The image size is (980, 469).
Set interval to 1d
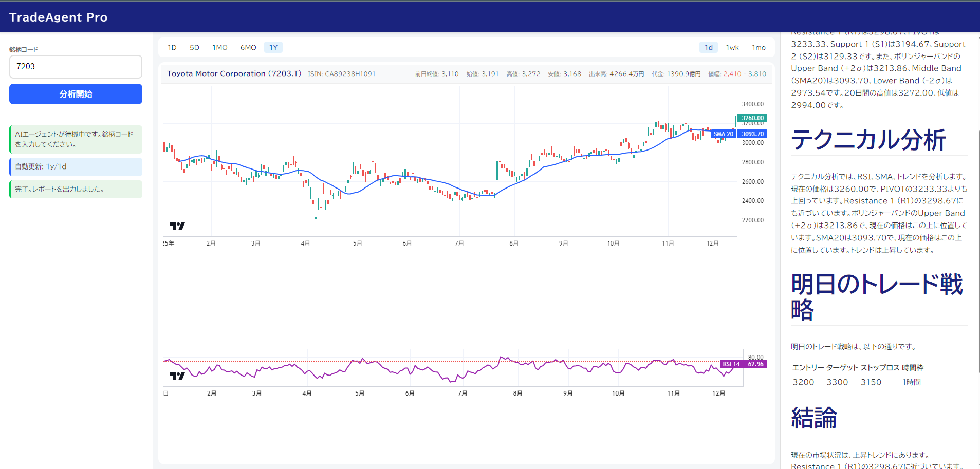point(709,48)
